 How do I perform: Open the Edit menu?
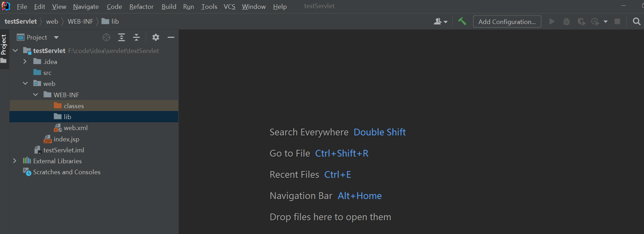point(40,7)
